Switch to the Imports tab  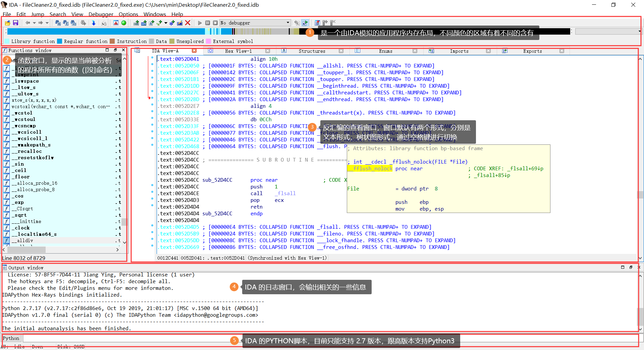coord(459,51)
